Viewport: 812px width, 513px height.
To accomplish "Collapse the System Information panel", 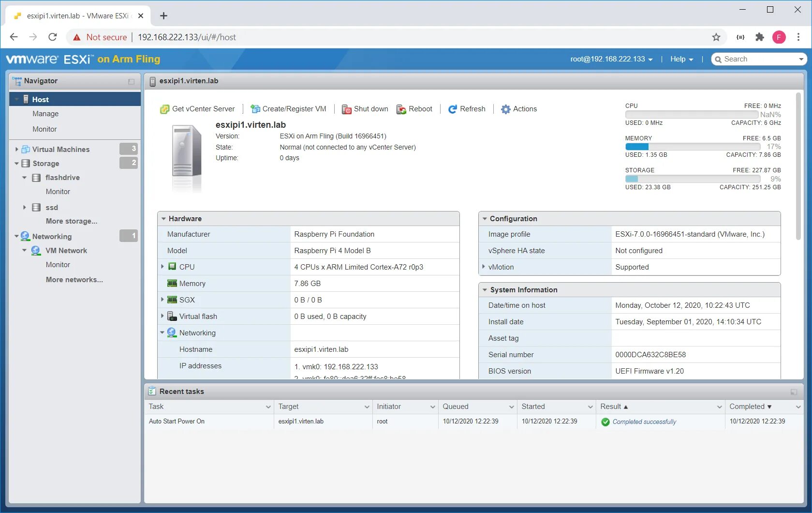I will [x=485, y=290].
